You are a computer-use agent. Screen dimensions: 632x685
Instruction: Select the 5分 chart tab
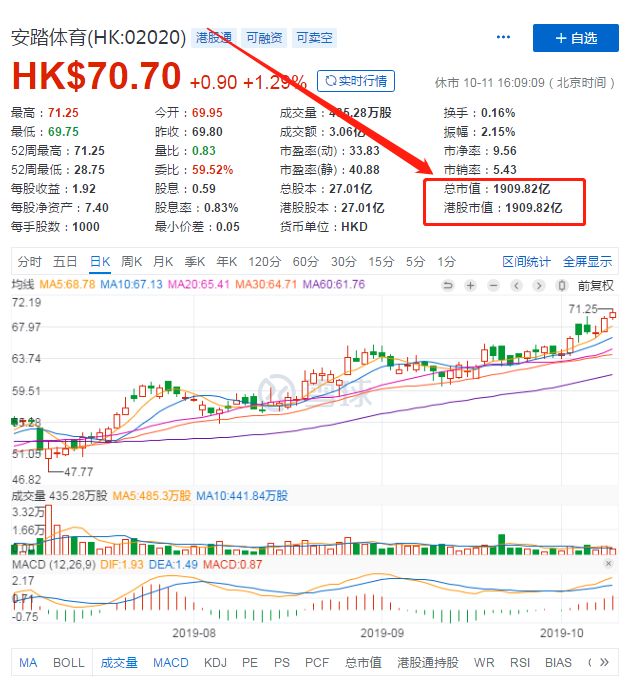415,262
